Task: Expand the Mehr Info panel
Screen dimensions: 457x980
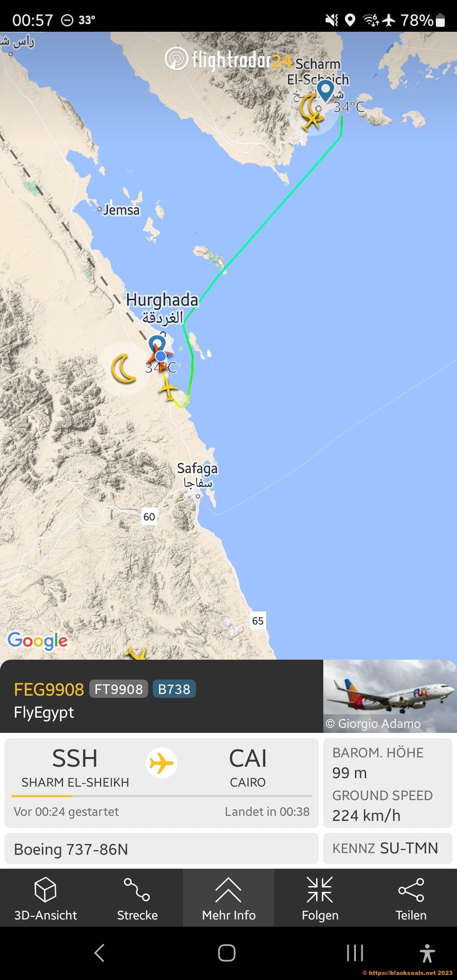Action: click(228, 898)
